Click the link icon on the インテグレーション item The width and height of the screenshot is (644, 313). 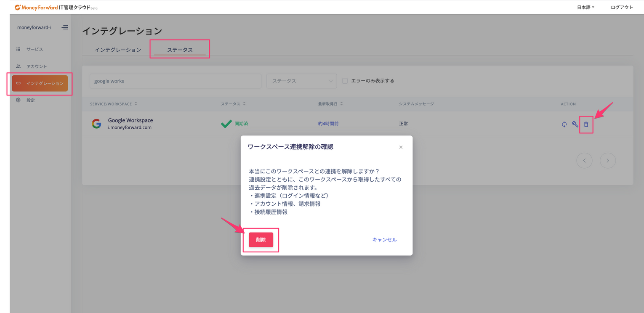click(x=18, y=83)
